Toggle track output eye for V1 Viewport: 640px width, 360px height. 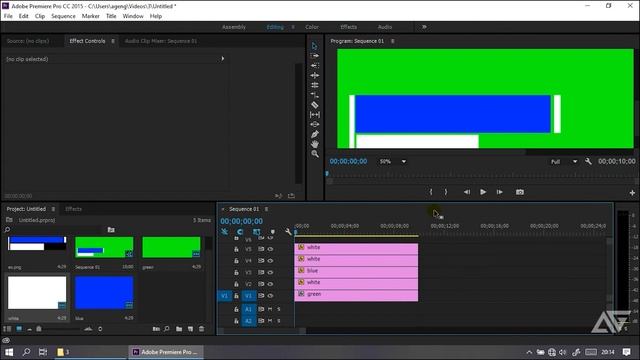point(270,296)
